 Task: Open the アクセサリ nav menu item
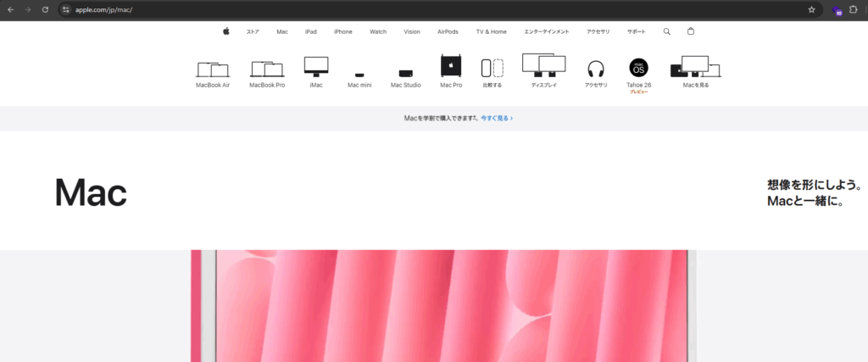click(x=598, y=31)
